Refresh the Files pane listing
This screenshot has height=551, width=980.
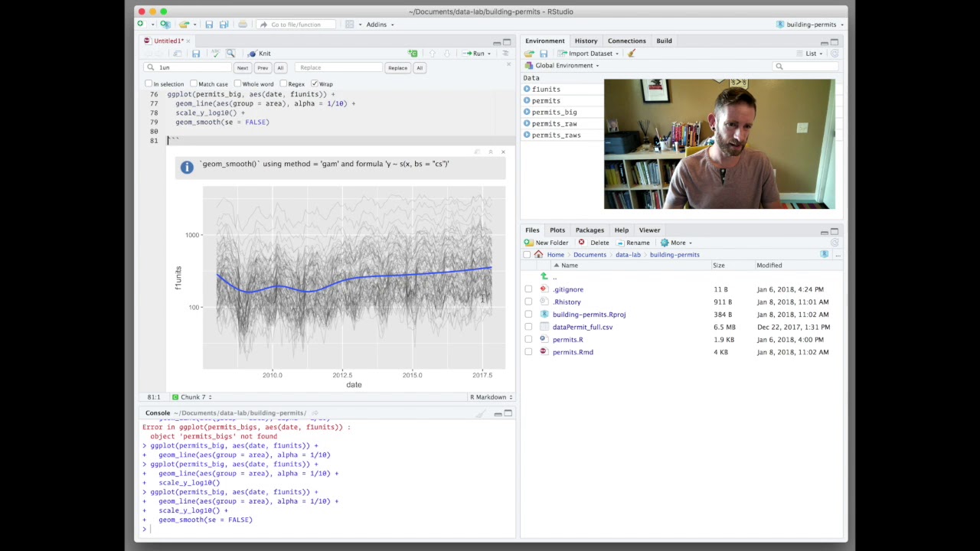pyautogui.click(x=835, y=243)
